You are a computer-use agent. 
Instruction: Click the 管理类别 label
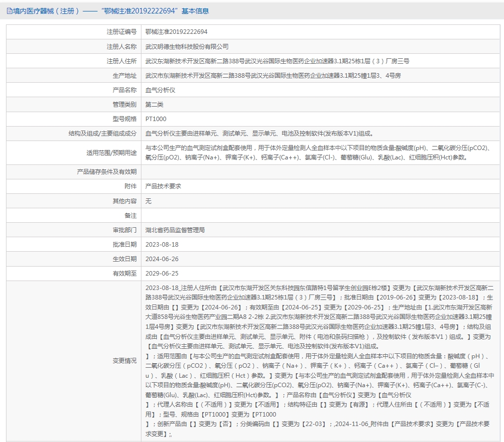[x=125, y=105]
